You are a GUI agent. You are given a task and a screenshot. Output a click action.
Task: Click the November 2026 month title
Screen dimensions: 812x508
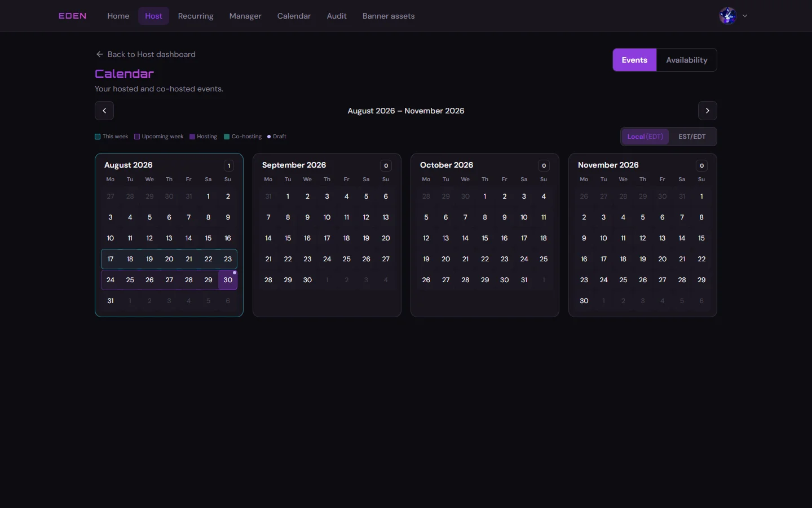point(608,165)
